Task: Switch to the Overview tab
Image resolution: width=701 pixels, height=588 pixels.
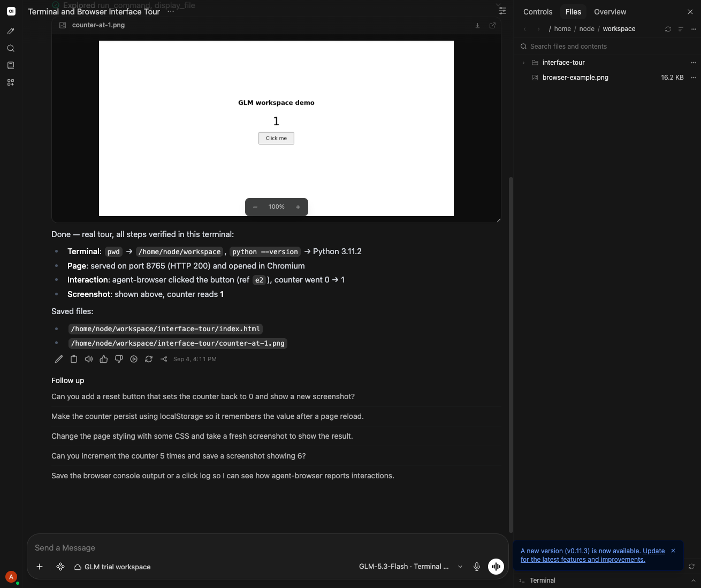Action: [x=610, y=12]
